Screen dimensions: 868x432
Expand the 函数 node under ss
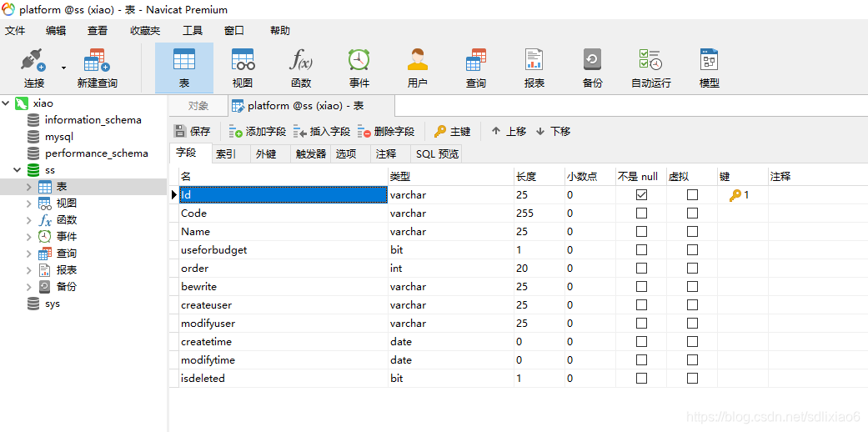[29, 220]
